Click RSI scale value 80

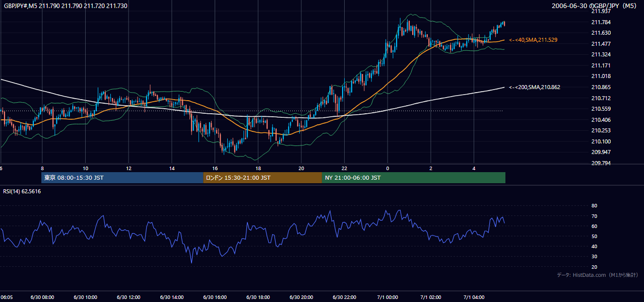point(594,206)
